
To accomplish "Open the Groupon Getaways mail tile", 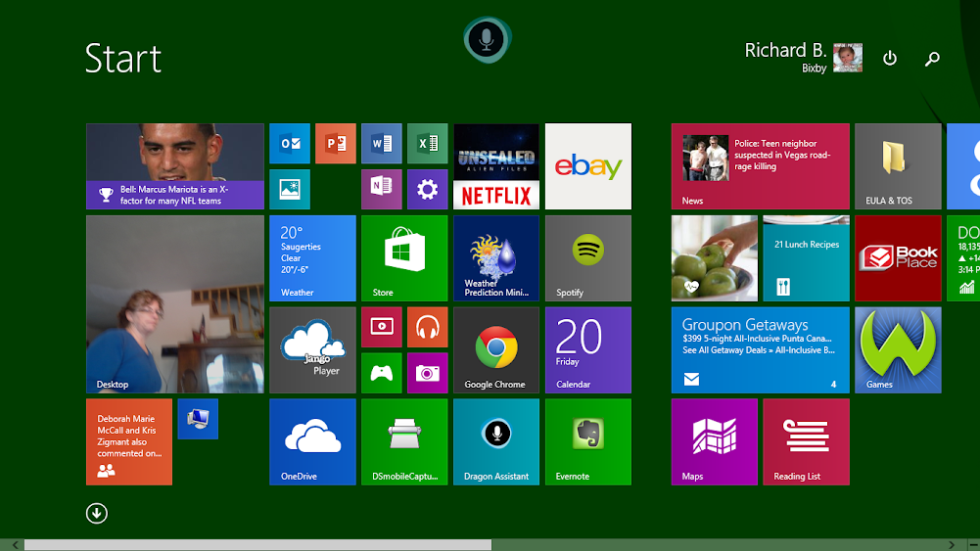I will 760,349.
